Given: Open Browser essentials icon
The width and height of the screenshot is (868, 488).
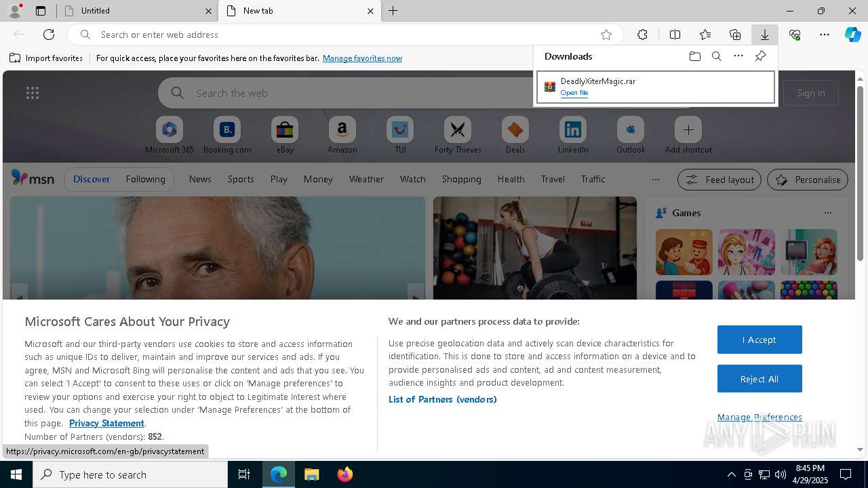Looking at the screenshot, I should coord(795,35).
